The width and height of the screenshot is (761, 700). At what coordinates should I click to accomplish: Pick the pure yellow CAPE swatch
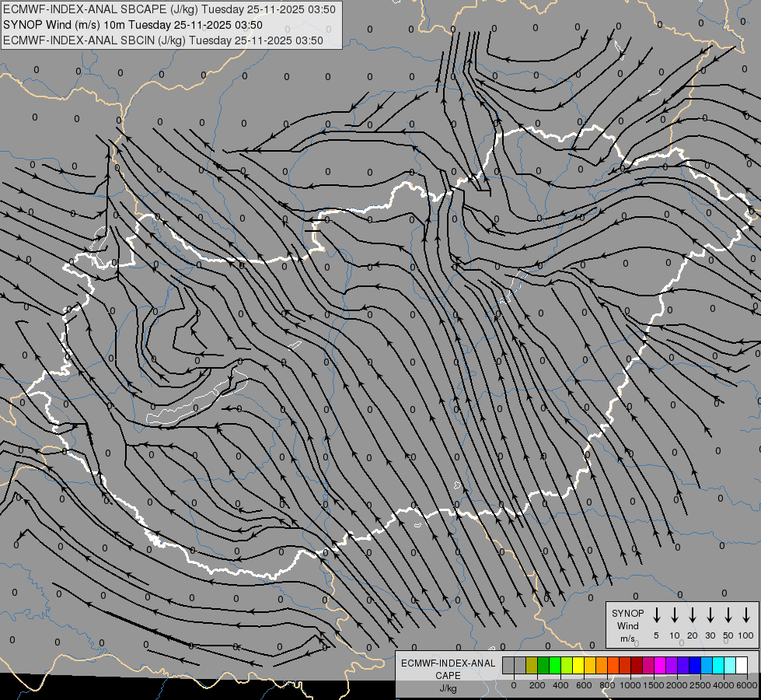point(578,665)
